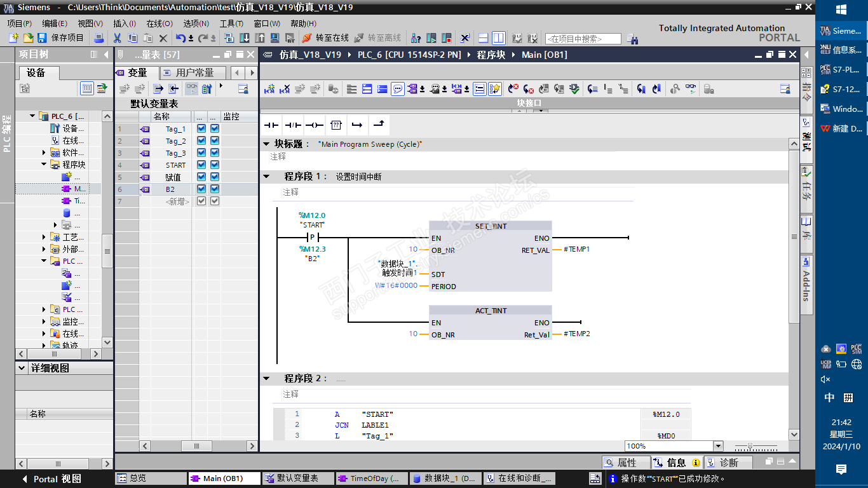868x488 pixels.
Task: Toggle the second checkbox in Tag_1 row
Action: click(215, 129)
